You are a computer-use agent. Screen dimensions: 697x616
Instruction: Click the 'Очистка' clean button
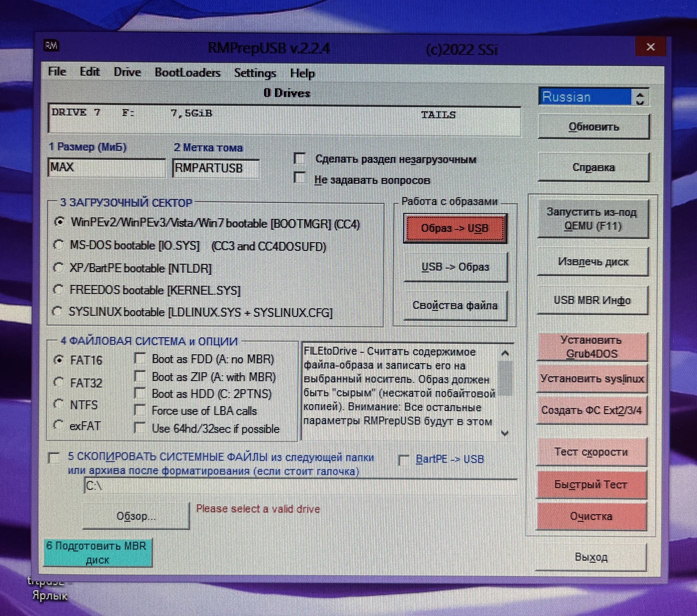click(591, 516)
